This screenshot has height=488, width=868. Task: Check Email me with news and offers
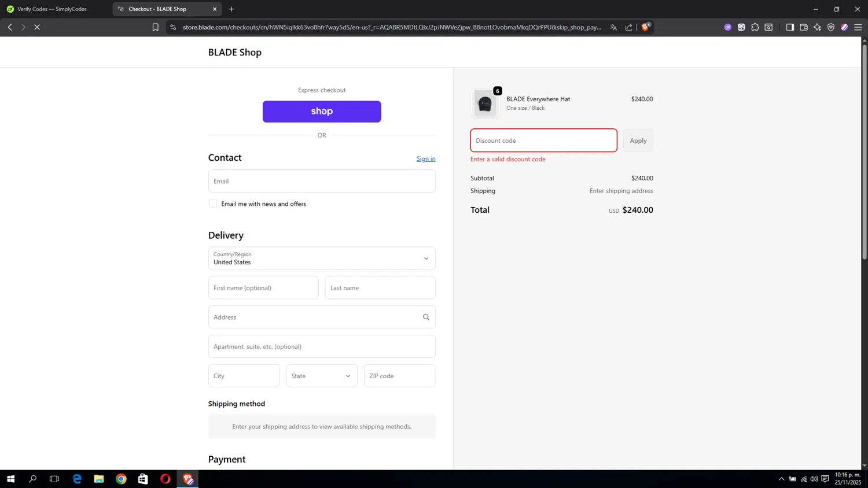[213, 204]
